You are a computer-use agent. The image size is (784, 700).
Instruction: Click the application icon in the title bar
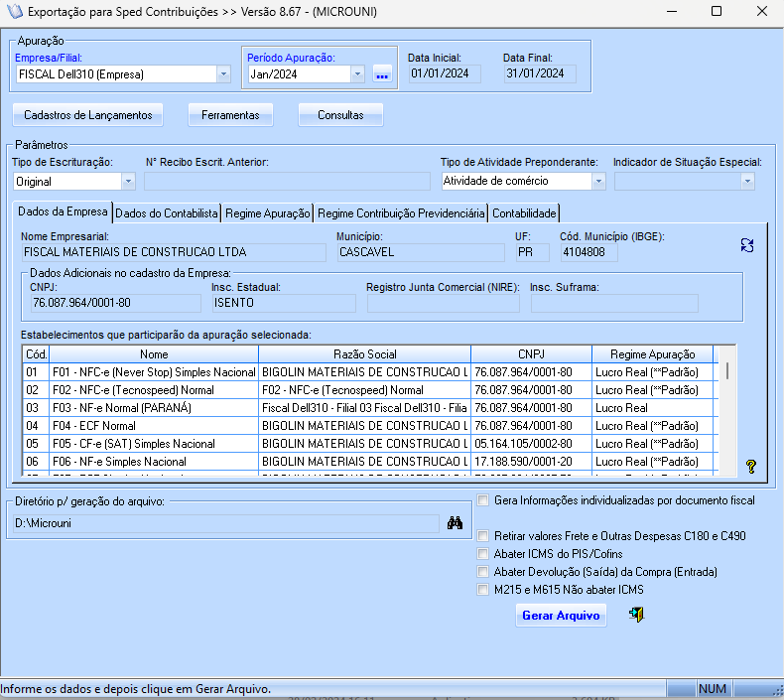click(14, 12)
